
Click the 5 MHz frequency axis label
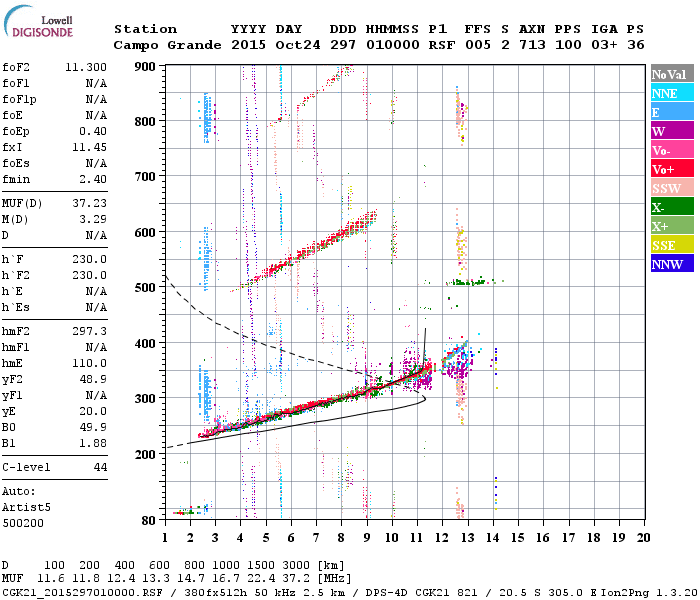tap(266, 538)
